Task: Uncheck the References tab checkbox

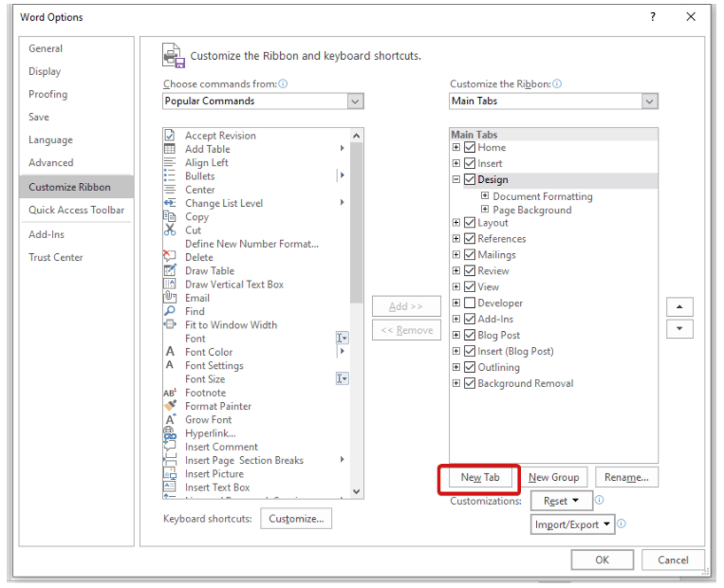Action: 470,239
